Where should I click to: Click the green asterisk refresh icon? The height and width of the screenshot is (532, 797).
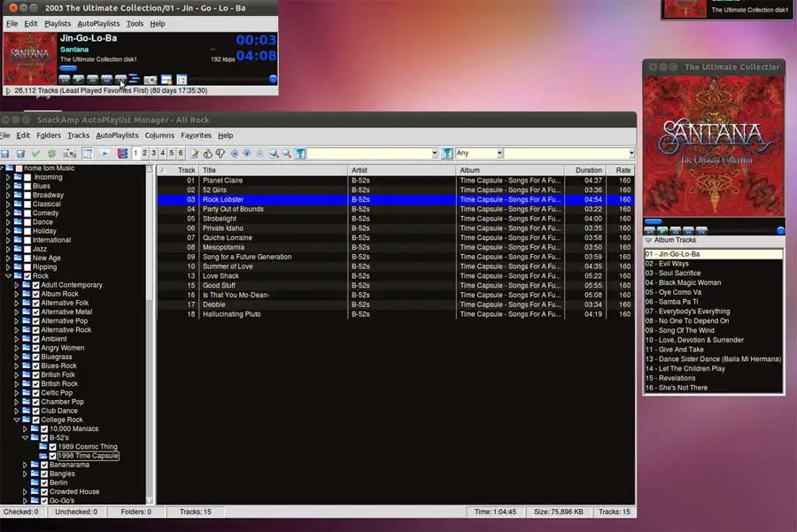point(51,153)
